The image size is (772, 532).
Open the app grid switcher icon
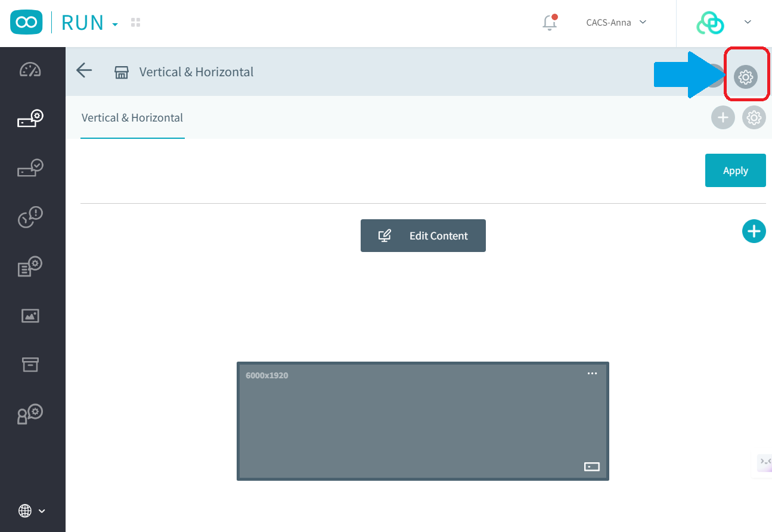click(135, 23)
